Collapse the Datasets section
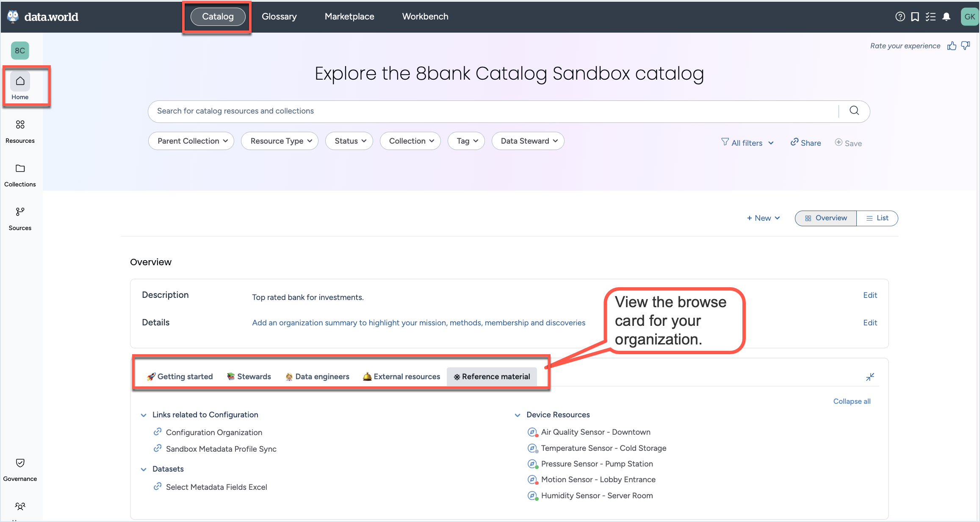This screenshot has height=522, width=980. coord(144,469)
